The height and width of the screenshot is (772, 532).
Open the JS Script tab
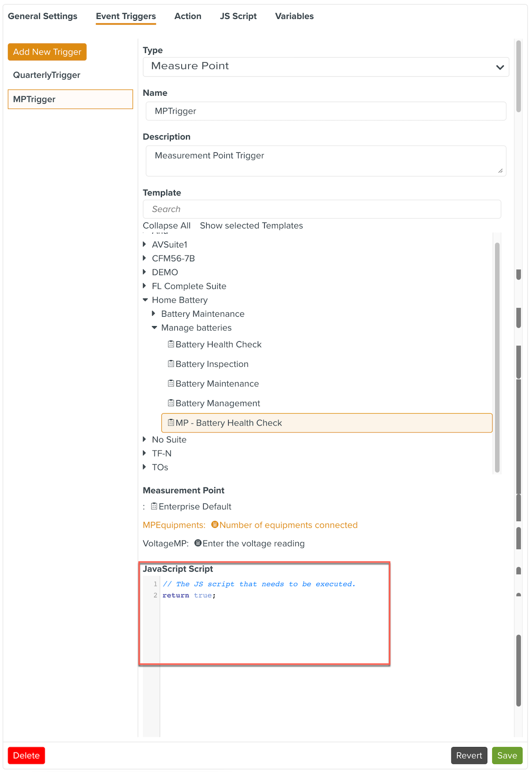click(x=238, y=16)
